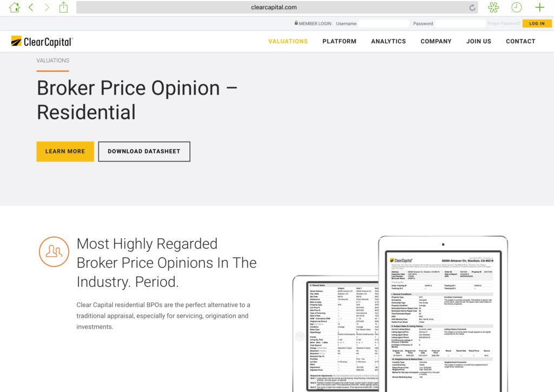Open browsing history clock icon
The width and height of the screenshot is (554, 392).
pyautogui.click(x=516, y=8)
